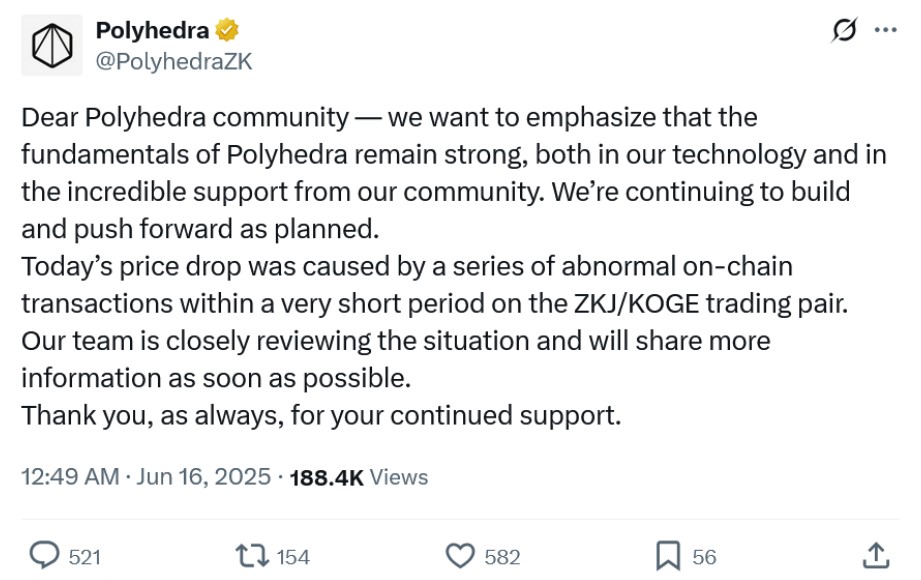Click the Polyhedra display name
Image resolution: width=921 pixels, height=580 pixels.
tap(152, 30)
